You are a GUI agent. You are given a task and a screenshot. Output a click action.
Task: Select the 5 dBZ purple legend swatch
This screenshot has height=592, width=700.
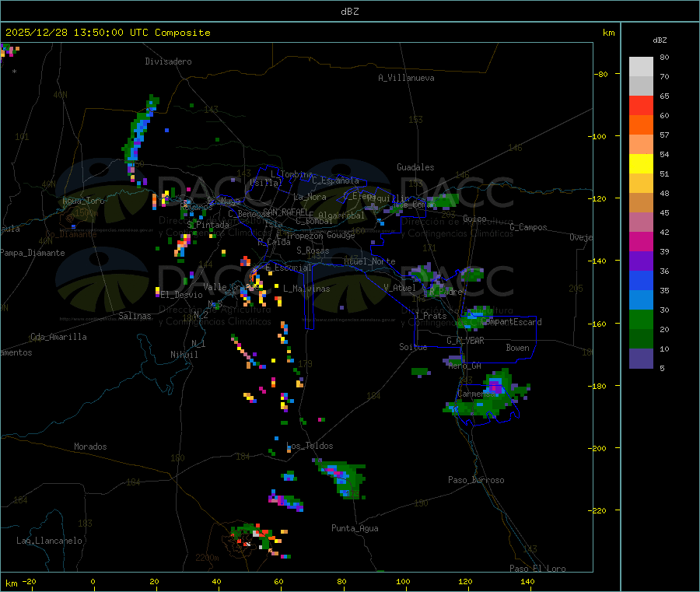click(x=641, y=359)
